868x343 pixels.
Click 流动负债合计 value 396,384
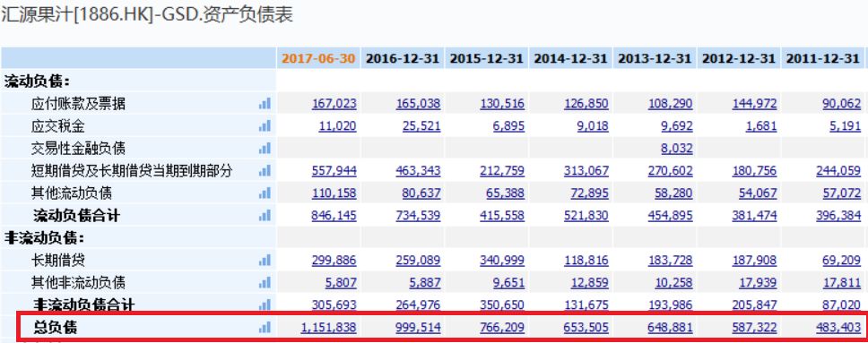click(838, 216)
